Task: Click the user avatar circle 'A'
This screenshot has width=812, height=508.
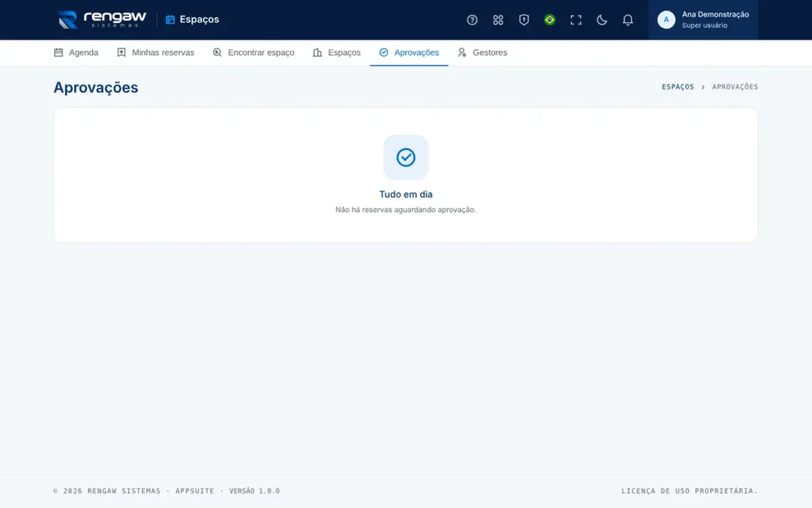Action: point(666,20)
